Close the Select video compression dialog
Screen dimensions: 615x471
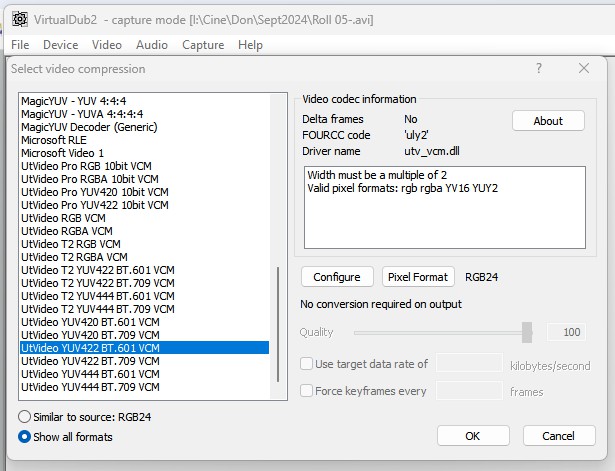tap(584, 68)
